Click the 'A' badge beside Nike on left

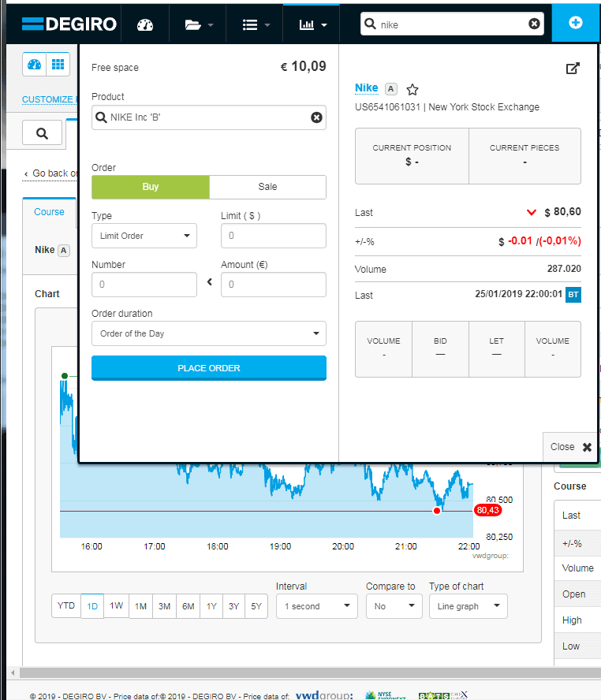coord(64,251)
